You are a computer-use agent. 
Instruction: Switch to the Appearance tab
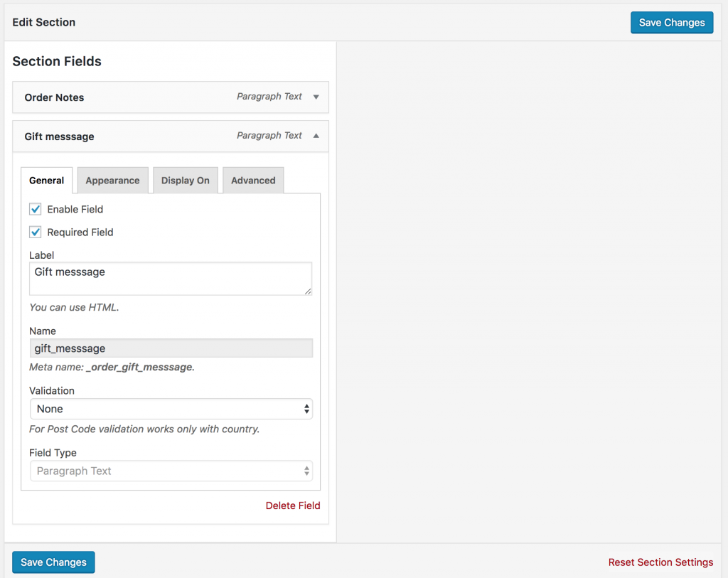[113, 180]
